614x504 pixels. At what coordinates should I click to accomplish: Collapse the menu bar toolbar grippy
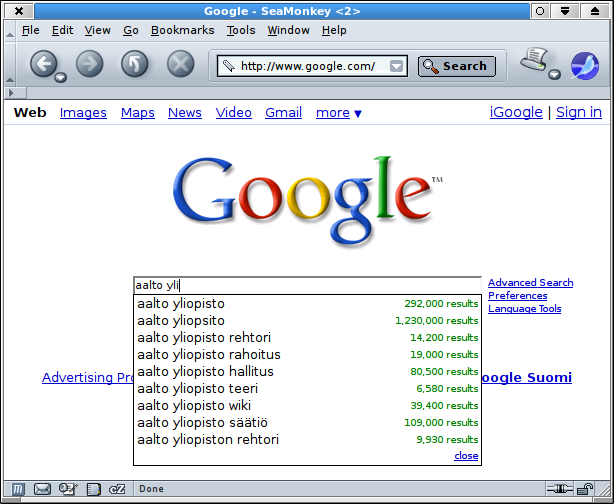[x=10, y=30]
